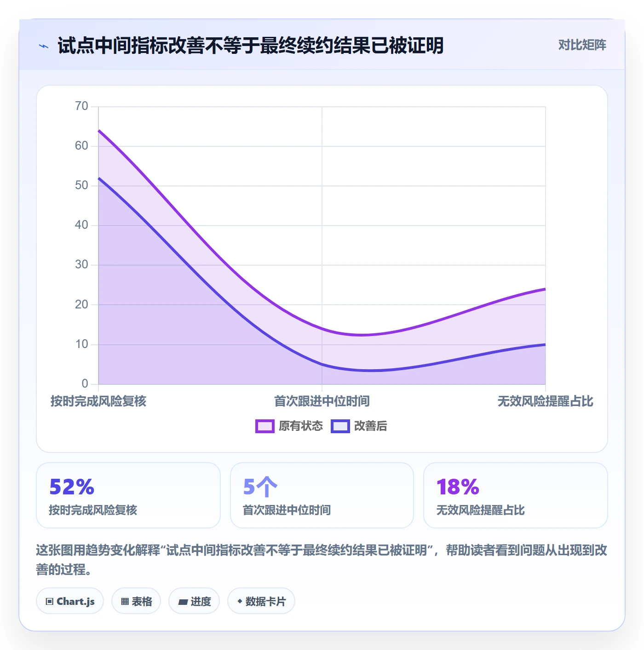Click the 原有状态 line endpoint at value 24
This screenshot has width=644, height=650.
click(545, 289)
